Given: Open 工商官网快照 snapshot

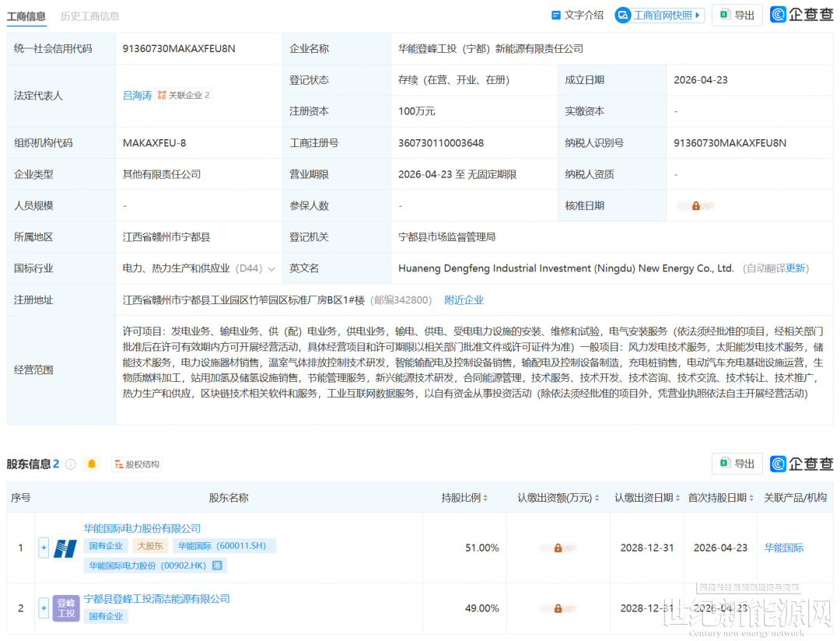Looking at the screenshot, I should [x=660, y=15].
